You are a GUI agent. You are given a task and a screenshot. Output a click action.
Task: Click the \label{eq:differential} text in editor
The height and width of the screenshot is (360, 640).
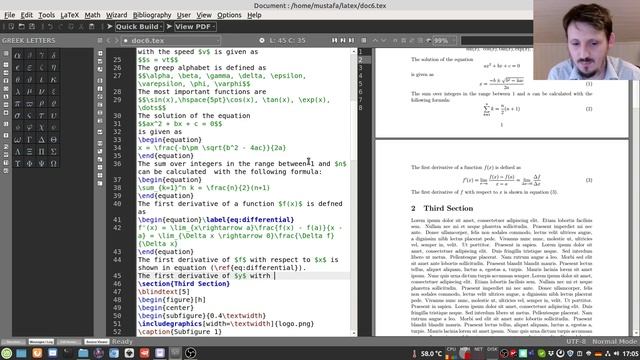point(248,220)
